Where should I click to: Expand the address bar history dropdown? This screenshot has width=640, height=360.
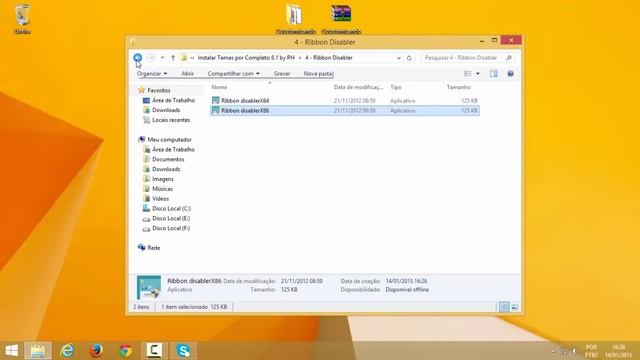(x=399, y=58)
